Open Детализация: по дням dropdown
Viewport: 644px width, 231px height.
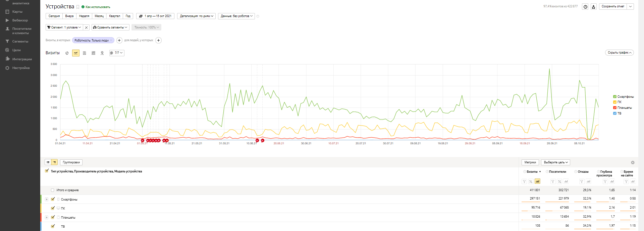[197, 16]
